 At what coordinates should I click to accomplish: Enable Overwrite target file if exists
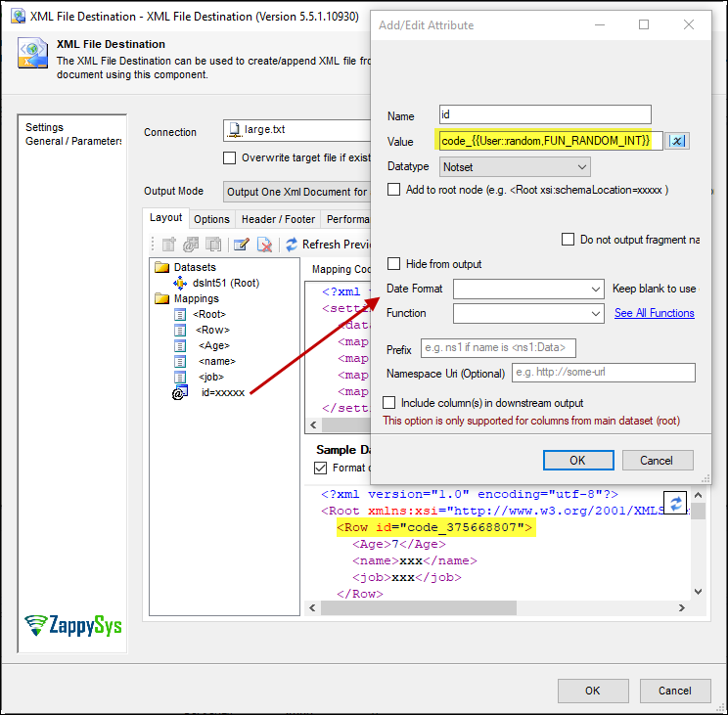click(229, 157)
